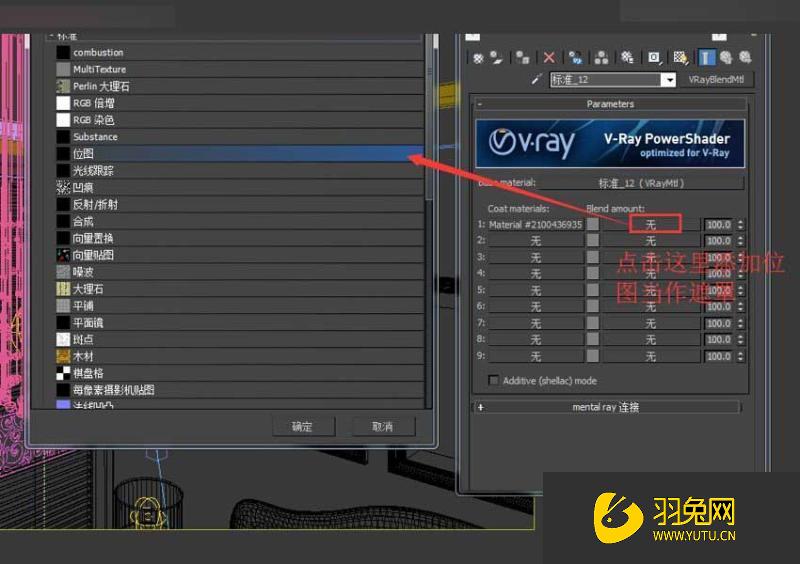The image size is (800, 564).
Task: Click base material button 标准_12 (VRayMtl)
Action: (641, 183)
